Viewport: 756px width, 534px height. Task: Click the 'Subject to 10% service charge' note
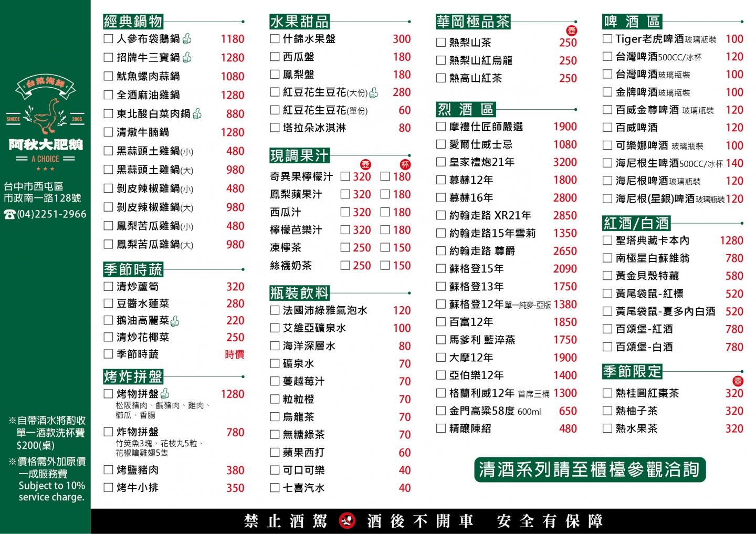click(x=51, y=491)
